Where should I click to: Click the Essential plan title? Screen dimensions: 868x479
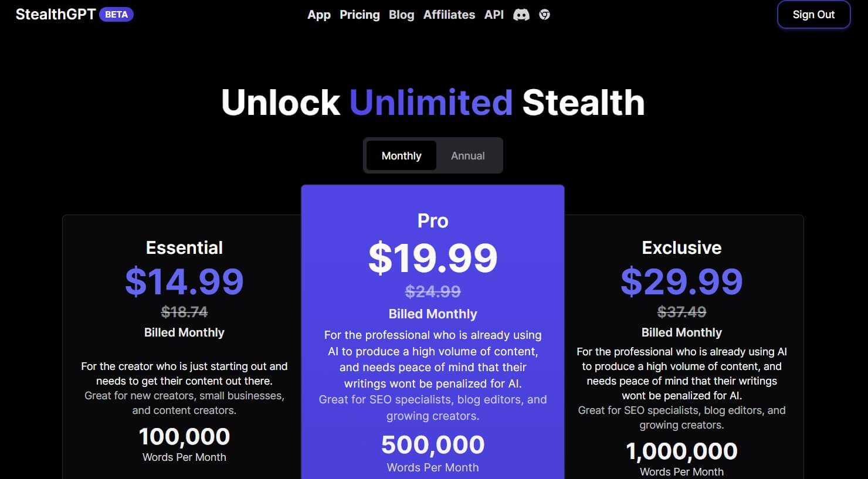[184, 247]
